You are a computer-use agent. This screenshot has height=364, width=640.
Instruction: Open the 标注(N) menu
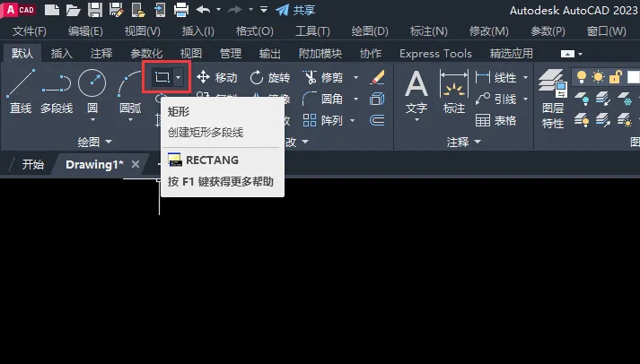[428, 31]
